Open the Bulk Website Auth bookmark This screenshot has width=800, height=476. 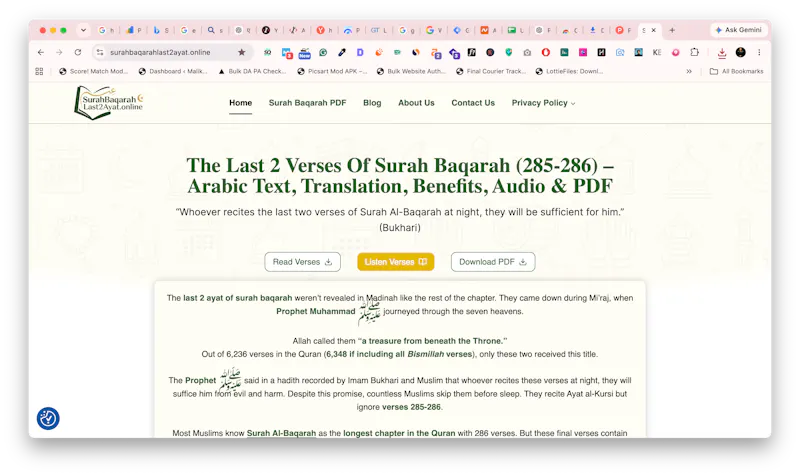click(411, 71)
